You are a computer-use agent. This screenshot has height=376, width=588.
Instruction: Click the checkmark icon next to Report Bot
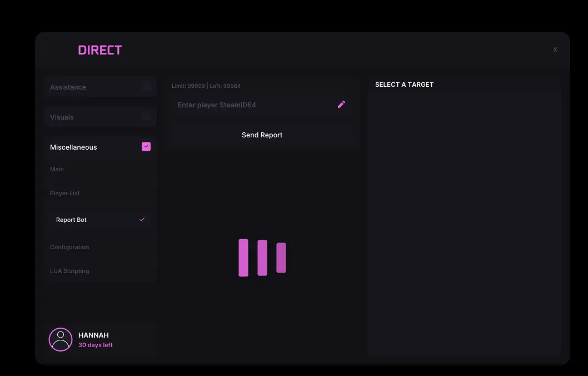click(x=142, y=220)
